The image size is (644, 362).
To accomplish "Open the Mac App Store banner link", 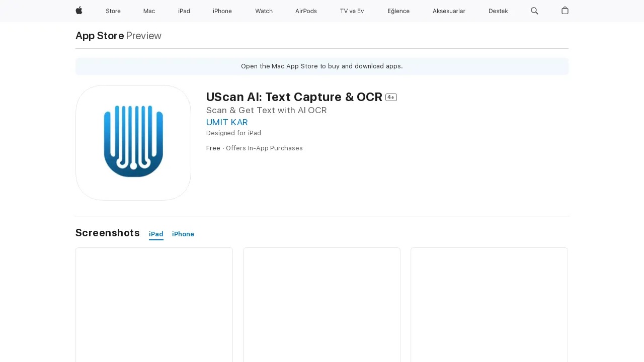I will (x=321, y=66).
